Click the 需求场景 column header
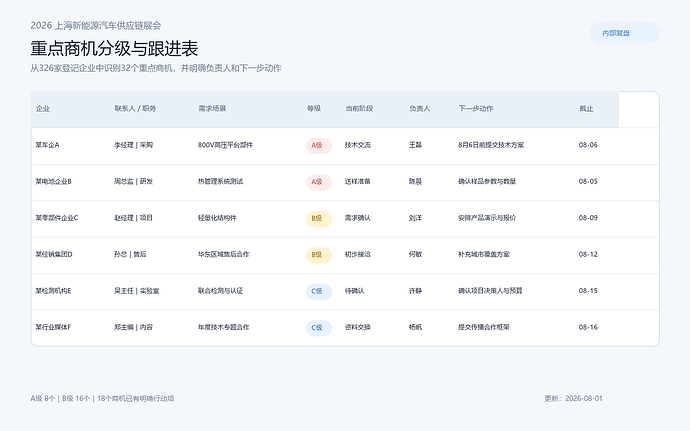690x431 pixels. [x=212, y=108]
